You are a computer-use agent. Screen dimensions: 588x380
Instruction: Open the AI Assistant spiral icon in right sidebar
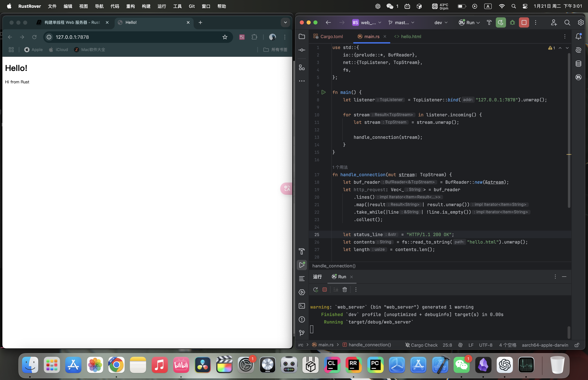click(578, 50)
